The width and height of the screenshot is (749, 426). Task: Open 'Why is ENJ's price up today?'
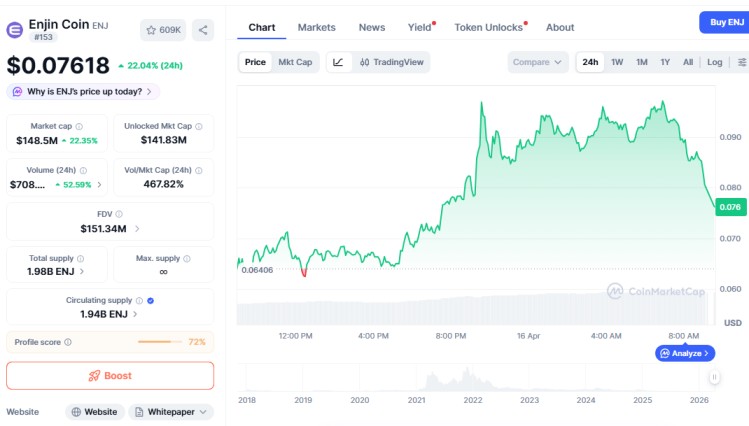(x=83, y=92)
